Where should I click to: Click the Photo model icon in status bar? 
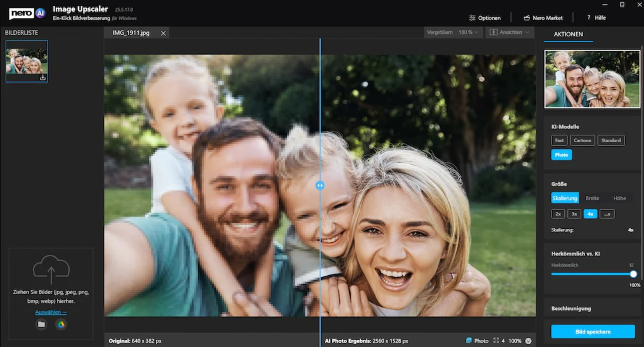tap(469, 341)
